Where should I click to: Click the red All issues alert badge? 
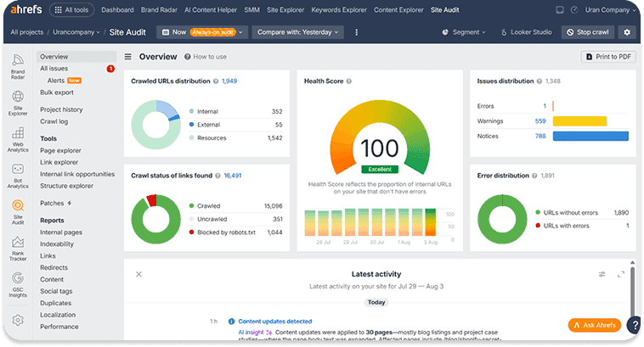(110, 69)
